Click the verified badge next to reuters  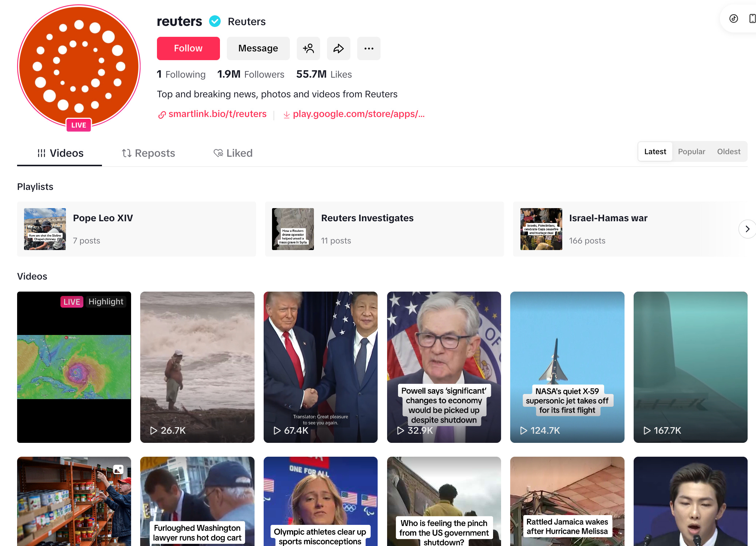click(215, 22)
